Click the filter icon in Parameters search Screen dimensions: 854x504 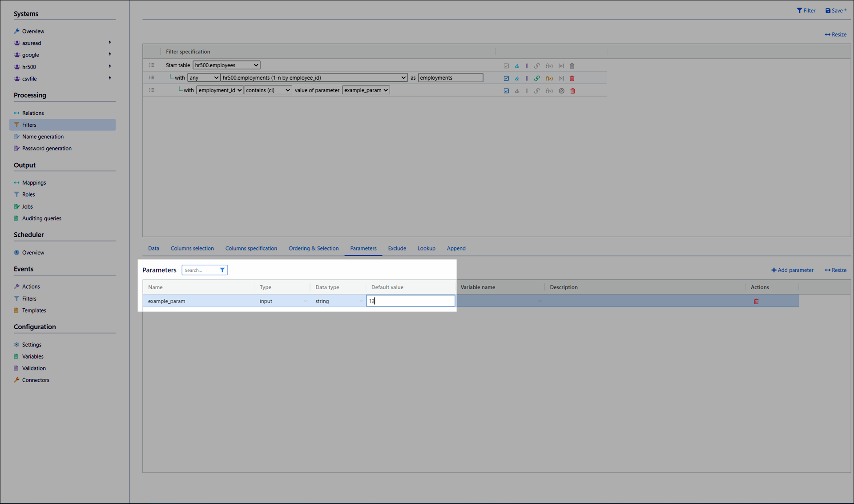pos(222,270)
